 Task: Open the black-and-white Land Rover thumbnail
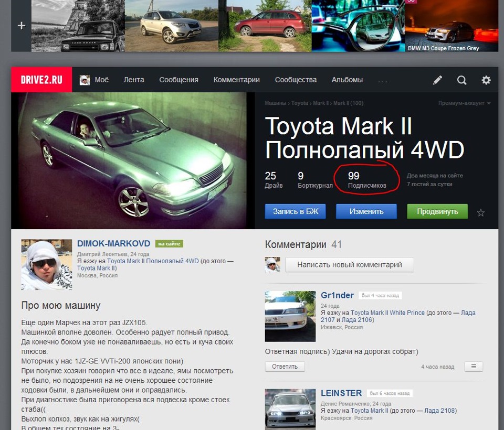pyautogui.click(x=78, y=26)
